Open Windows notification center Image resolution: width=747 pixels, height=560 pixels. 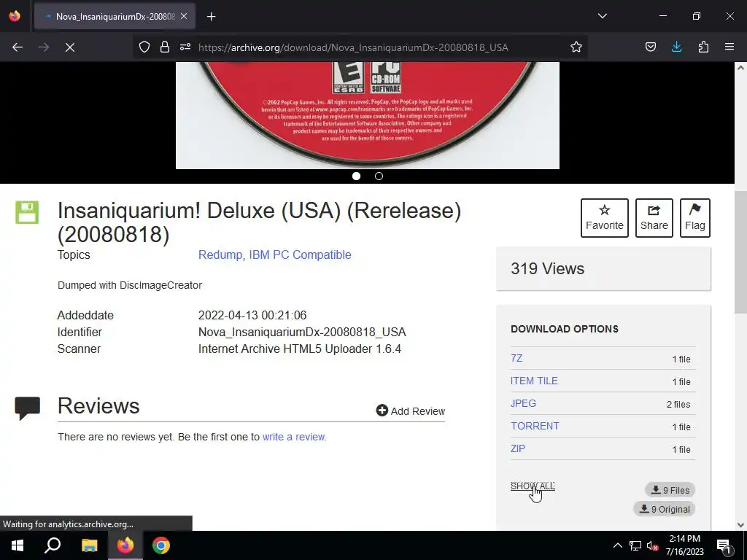coord(724,545)
